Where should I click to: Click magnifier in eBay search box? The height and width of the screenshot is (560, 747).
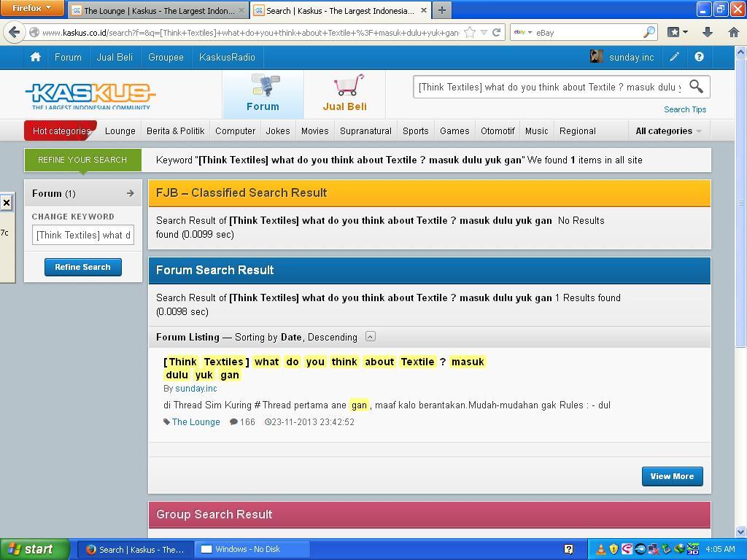[x=649, y=32]
